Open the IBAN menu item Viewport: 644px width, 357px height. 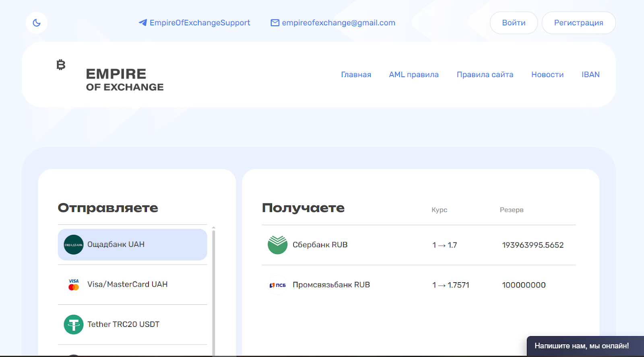coord(590,75)
